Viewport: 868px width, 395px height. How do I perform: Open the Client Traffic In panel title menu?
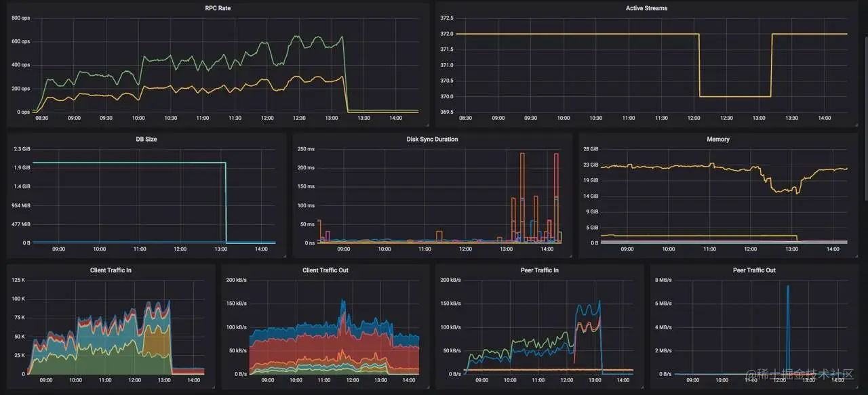111,270
